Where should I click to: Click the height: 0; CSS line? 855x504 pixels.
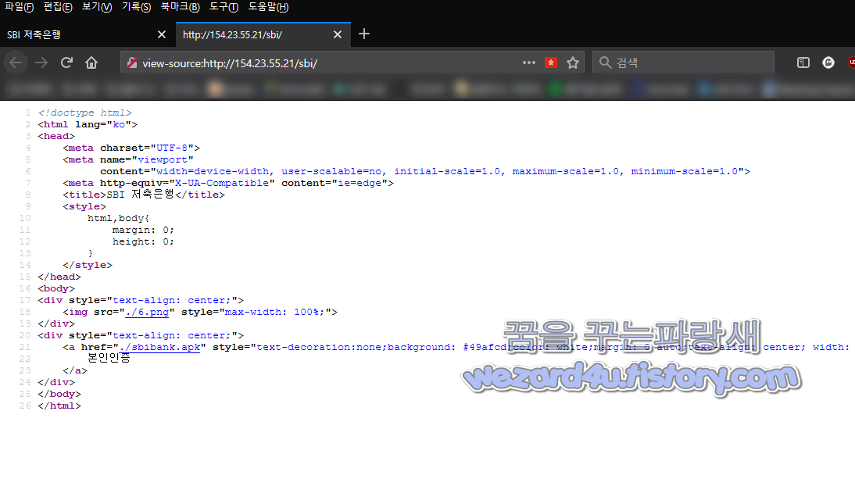tap(143, 241)
